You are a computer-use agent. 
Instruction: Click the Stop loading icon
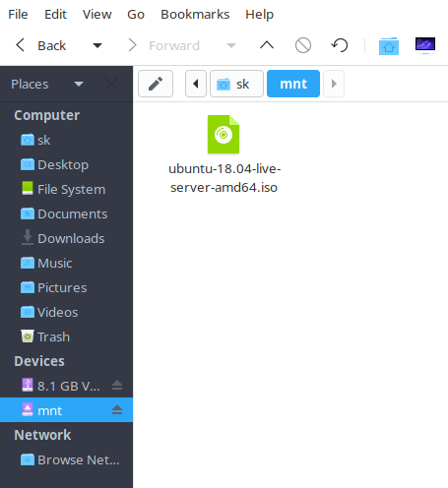(x=303, y=45)
